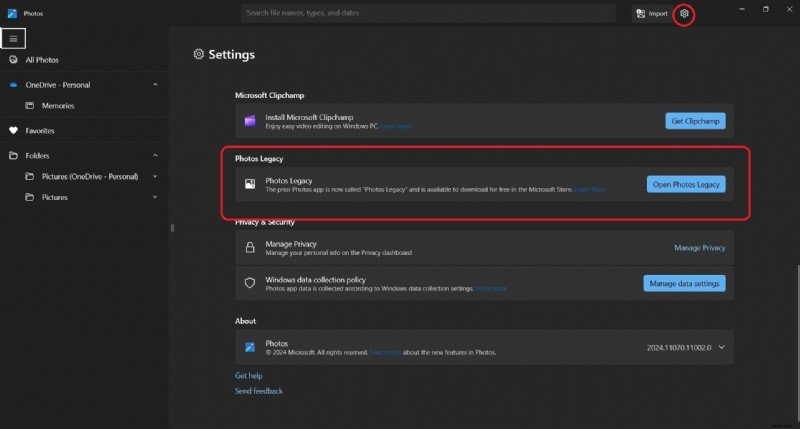Image resolution: width=800 pixels, height=429 pixels.
Task: Click the Import button
Action: click(x=652, y=14)
